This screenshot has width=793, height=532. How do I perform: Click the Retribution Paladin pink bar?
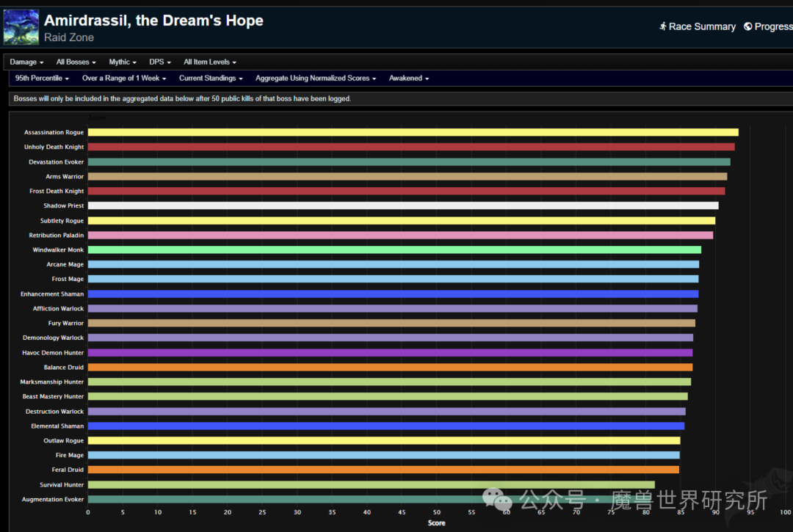[x=401, y=235]
